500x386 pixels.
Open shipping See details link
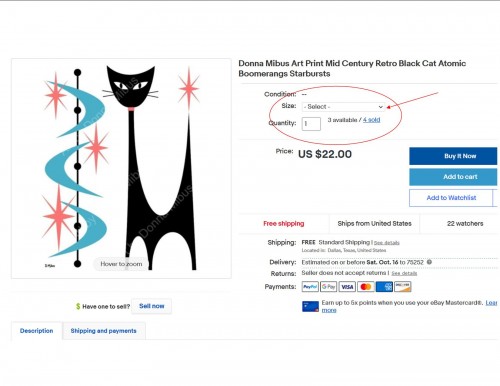(387, 243)
